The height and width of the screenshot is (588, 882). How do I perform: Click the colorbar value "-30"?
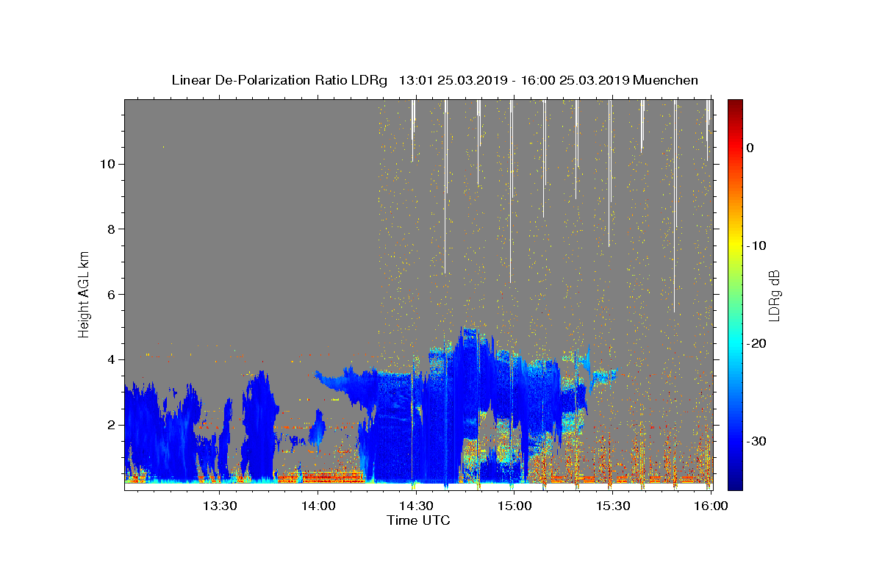coord(756,441)
